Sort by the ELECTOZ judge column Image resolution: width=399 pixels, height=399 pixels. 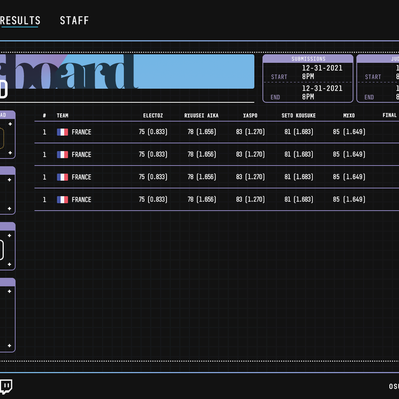tap(153, 115)
